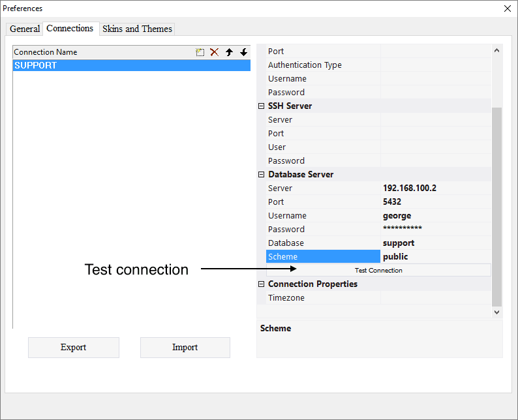Delete the connection with red X icon
The width and height of the screenshot is (518, 420).
pyautogui.click(x=214, y=52)
